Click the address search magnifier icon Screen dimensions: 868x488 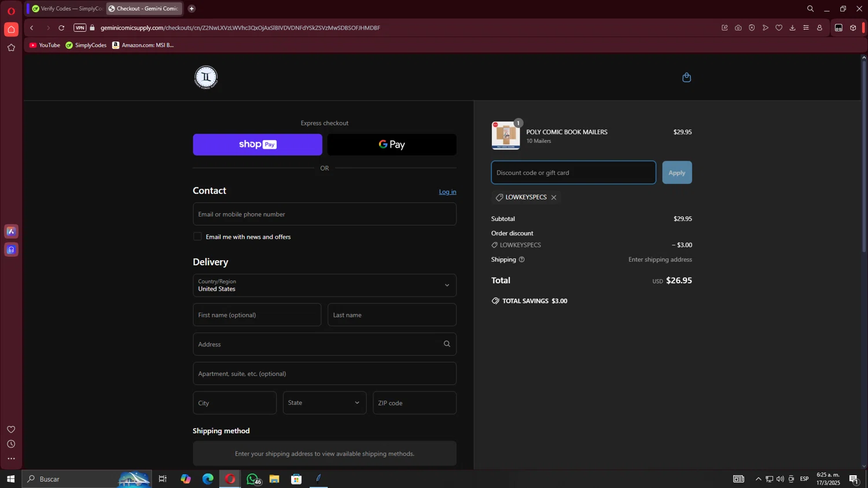[447, 344]
